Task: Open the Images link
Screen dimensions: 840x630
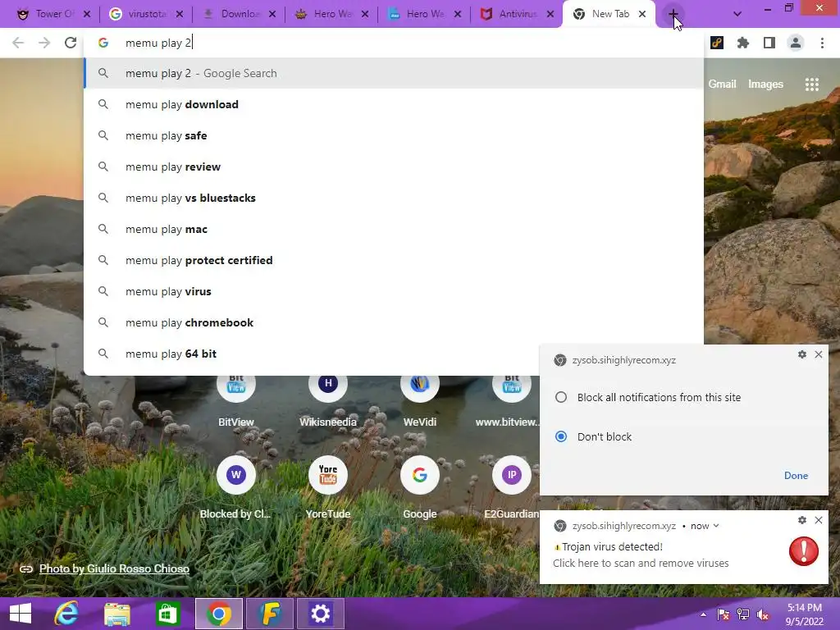Action: 765,84
